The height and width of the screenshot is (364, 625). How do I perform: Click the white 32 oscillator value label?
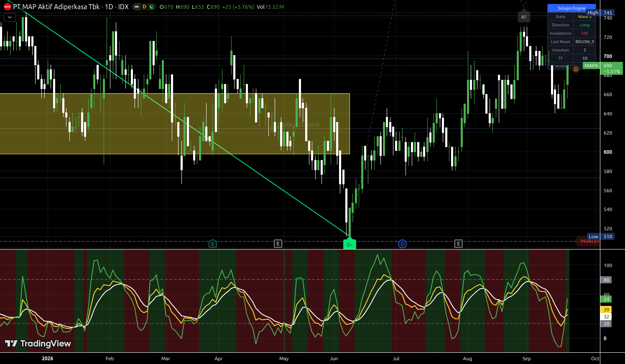pos(607,317)
